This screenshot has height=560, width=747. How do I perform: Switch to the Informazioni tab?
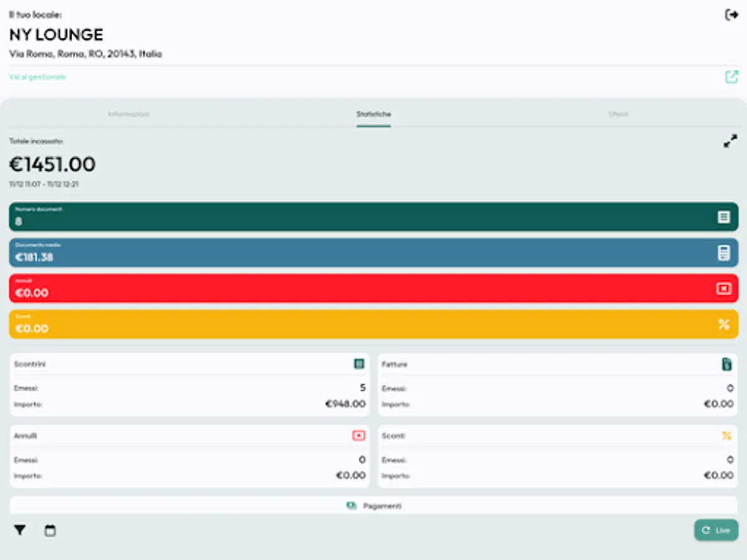(x=128, y=114)
